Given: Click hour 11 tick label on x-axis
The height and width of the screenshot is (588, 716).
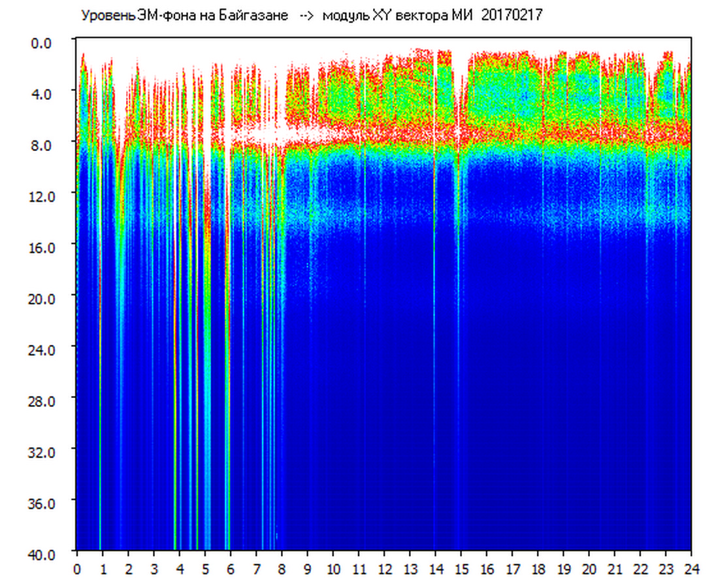Looking at the screenshot, I should tap(358, 569).
